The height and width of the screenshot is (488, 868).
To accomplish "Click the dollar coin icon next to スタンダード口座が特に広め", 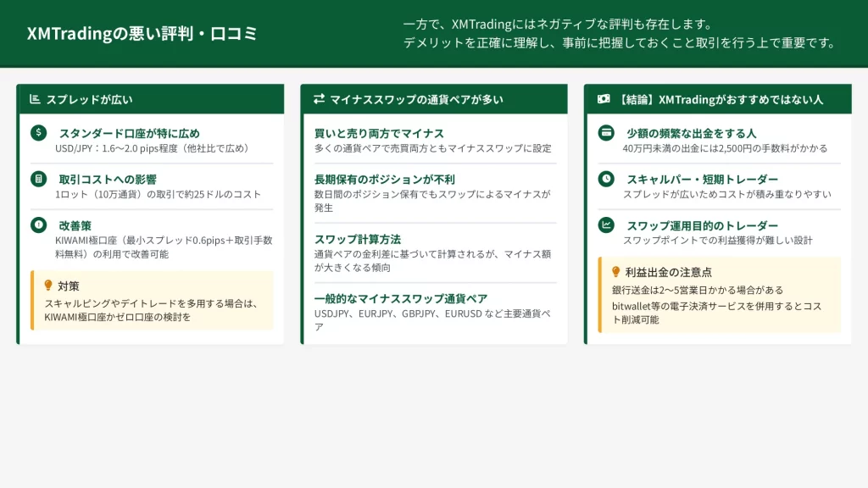I will tap(38, 133).
